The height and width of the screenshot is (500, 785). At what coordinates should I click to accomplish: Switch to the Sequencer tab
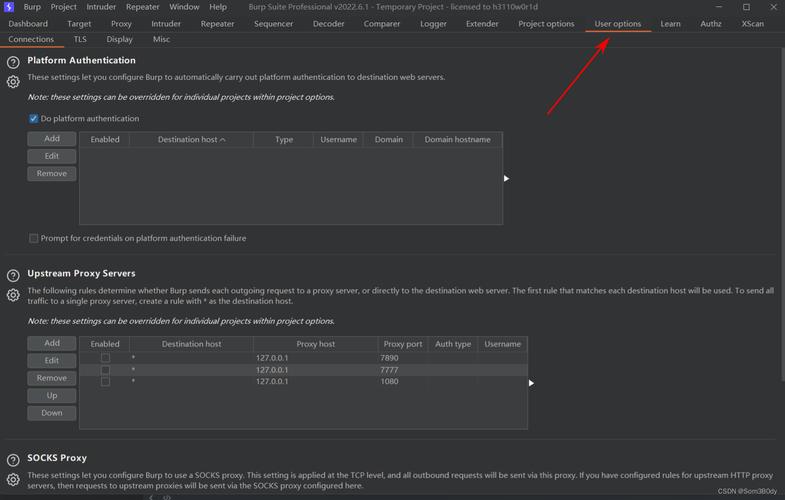[273, 24]
